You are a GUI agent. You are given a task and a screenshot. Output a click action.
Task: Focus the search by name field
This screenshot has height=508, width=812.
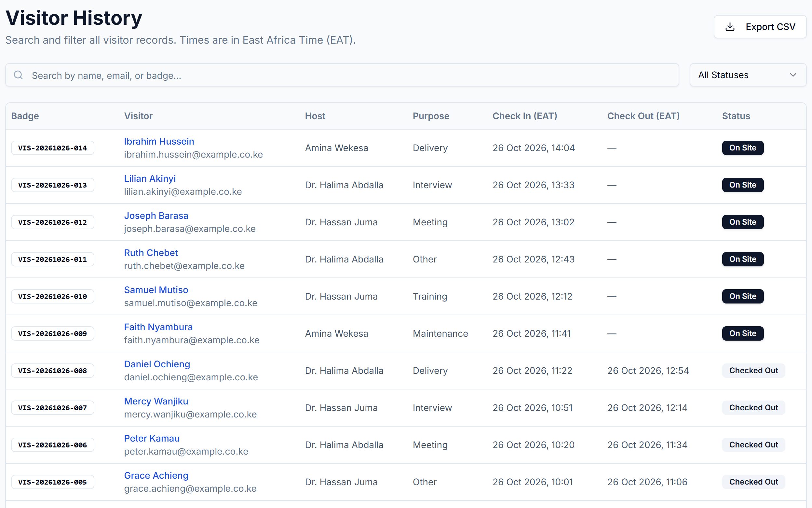coord(342,75)
